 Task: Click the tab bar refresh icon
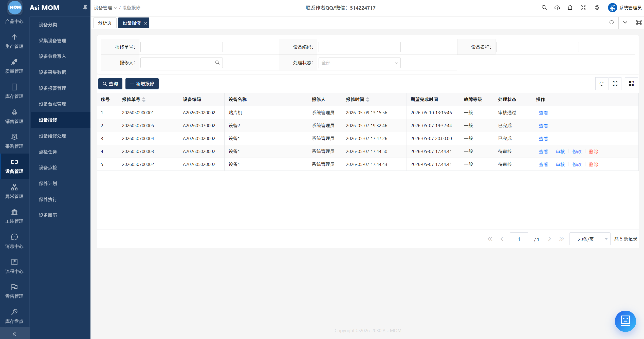click(x=612, y=23)
